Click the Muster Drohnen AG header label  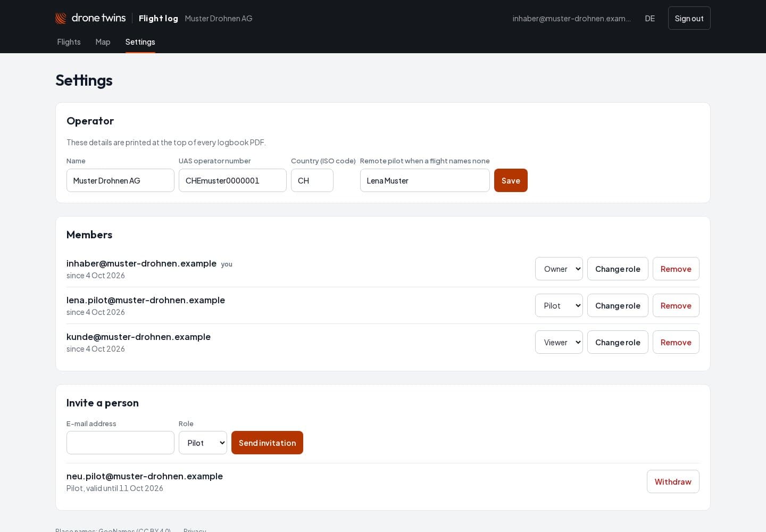219,18
